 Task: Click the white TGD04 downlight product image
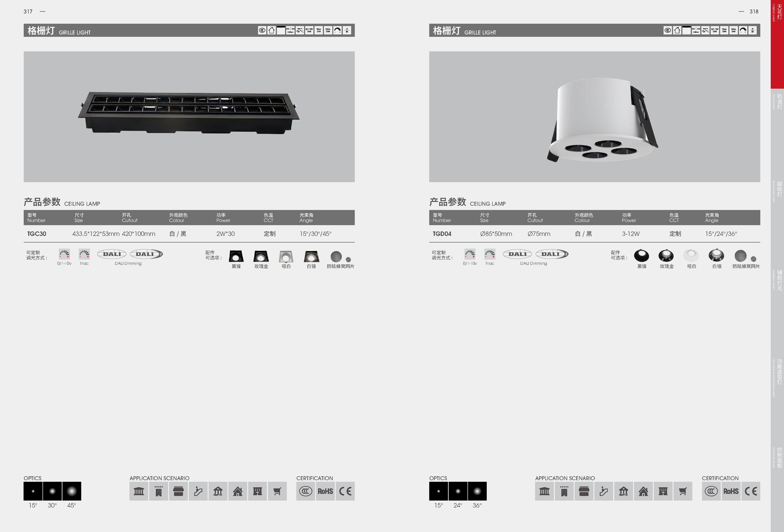click(602, 120)
